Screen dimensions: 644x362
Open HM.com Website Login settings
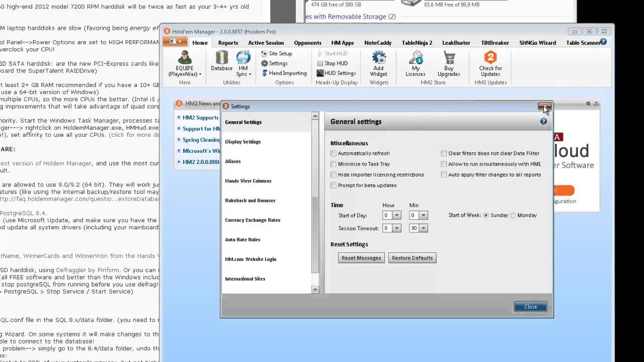pyautogui.click(x=251, y=259)
